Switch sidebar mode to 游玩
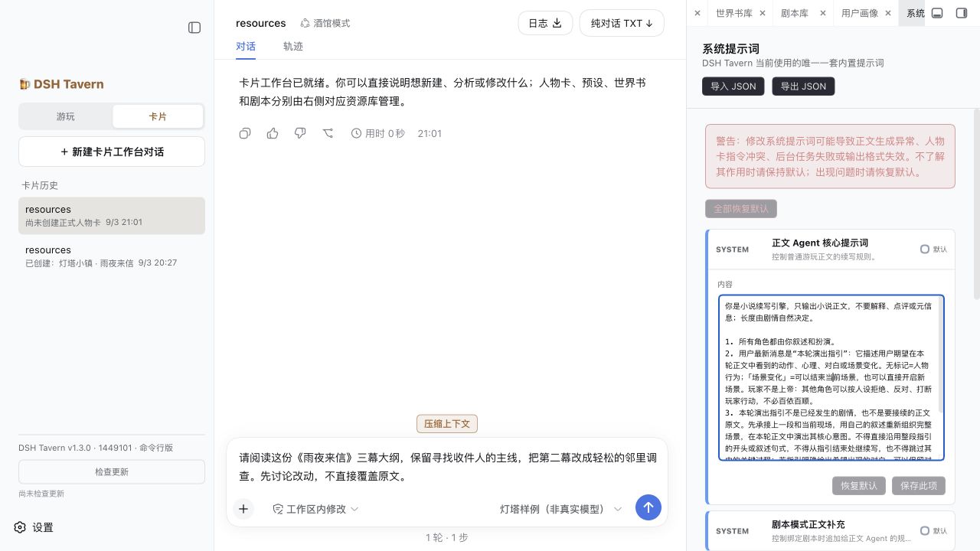 point(66,116)
